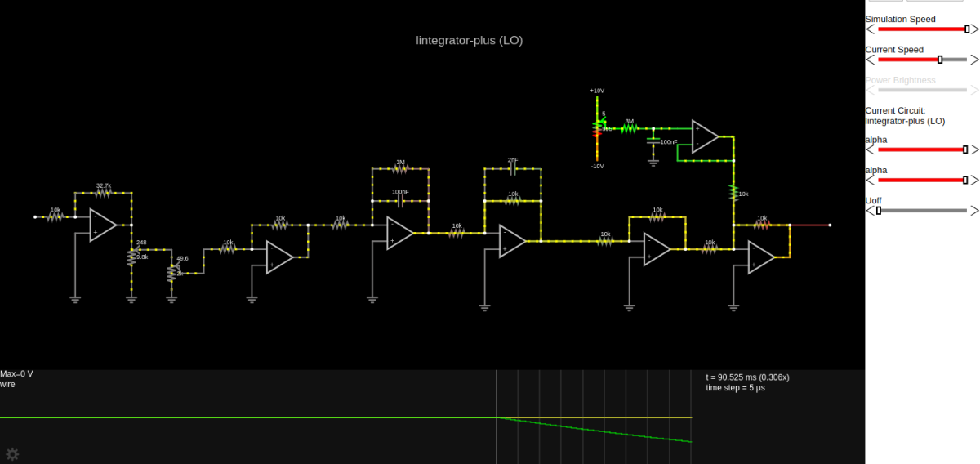Select the final output op-amp
980x464 pixels.
(761, 257)
